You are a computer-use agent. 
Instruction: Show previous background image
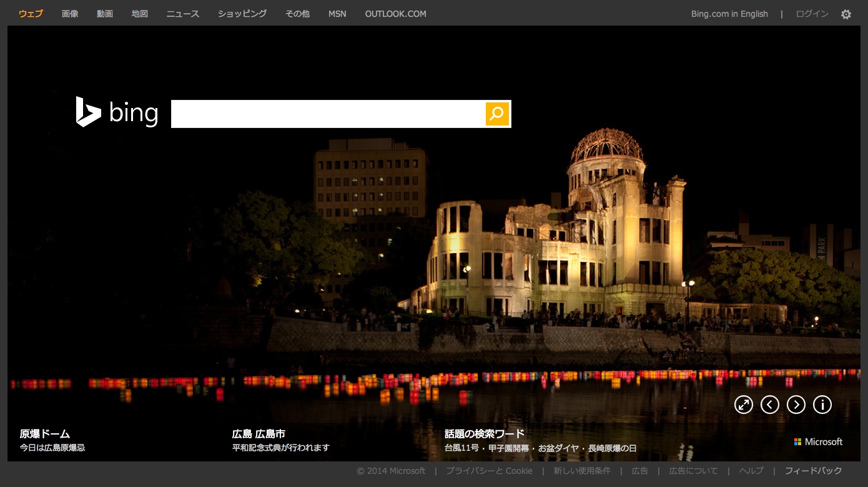click(x=769, y=405)
